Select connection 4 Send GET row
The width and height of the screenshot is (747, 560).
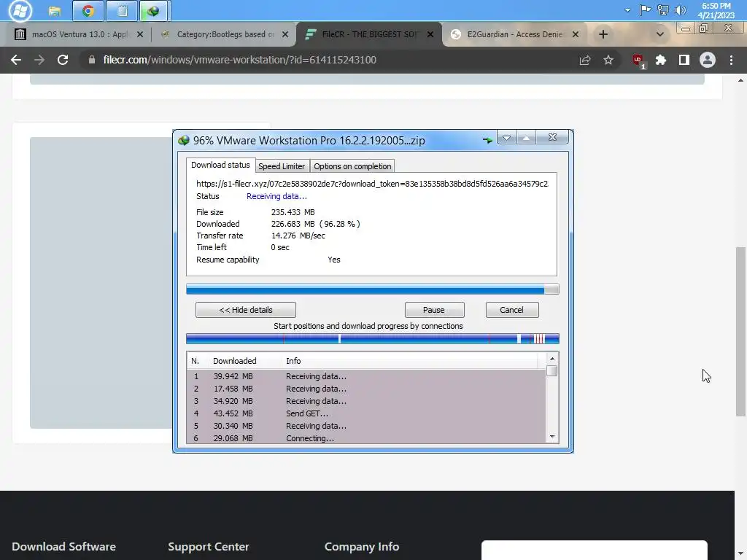click(366, 413)
